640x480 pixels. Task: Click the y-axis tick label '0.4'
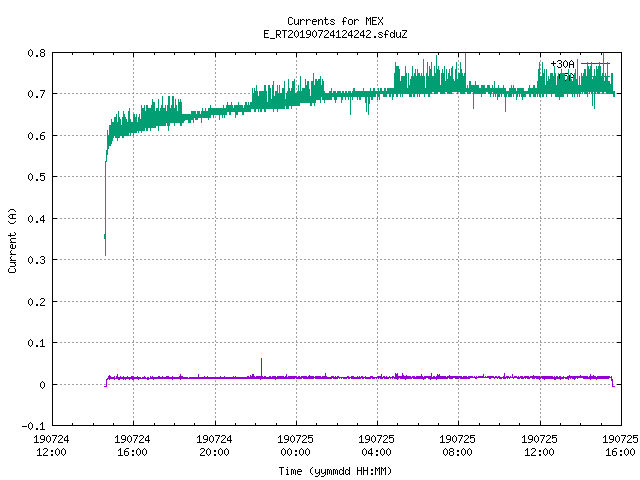click(x=36, y=219)
